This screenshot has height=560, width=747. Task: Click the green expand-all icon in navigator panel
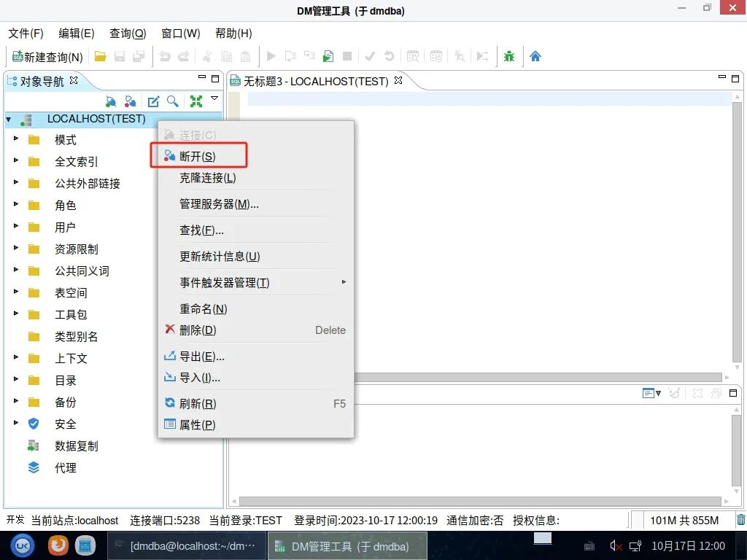click(196, 101)
